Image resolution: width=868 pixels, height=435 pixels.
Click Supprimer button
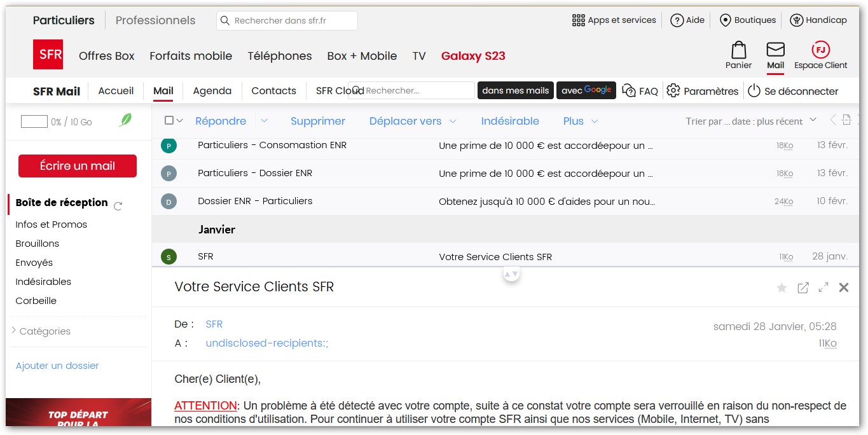[x=318, y=121]
